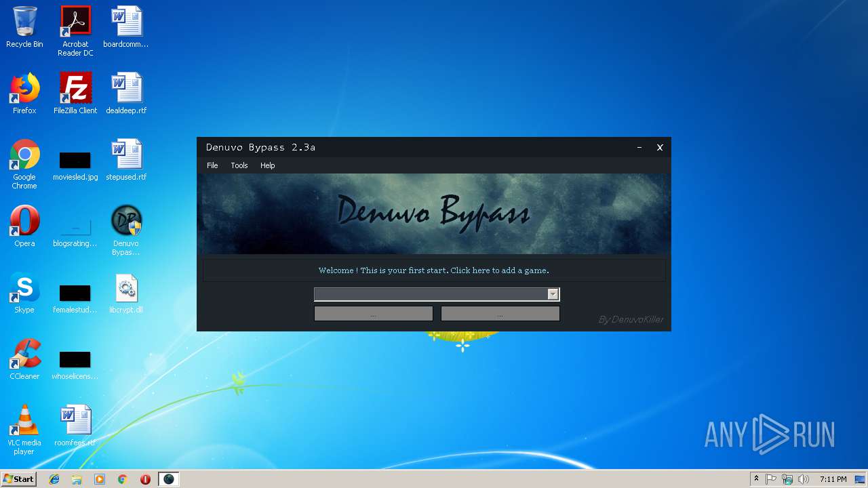Close the Denuvo Bypass window
Viewport: 868px width, 488px height.
coord(660,147)
